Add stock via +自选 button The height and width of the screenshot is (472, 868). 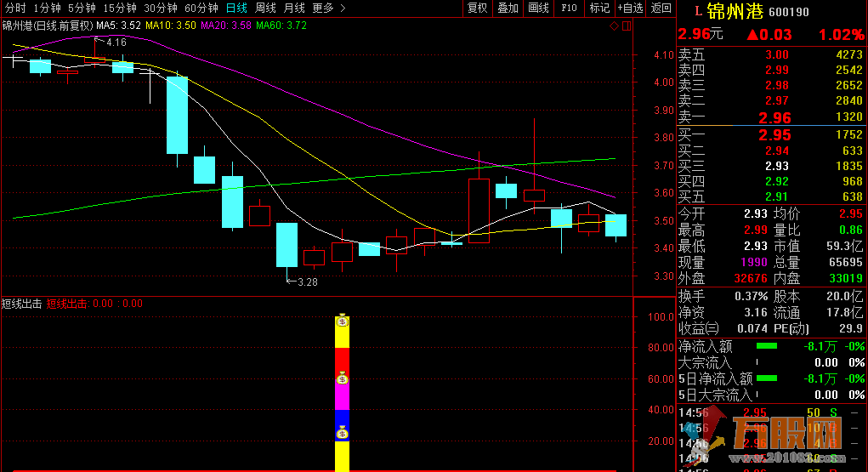(x=631, y=8)
